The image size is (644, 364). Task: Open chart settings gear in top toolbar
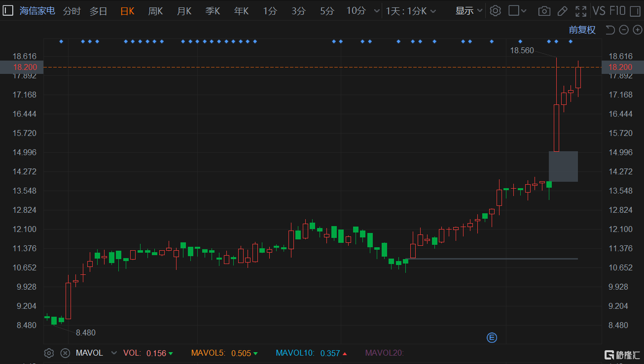[x=496, y=11]
